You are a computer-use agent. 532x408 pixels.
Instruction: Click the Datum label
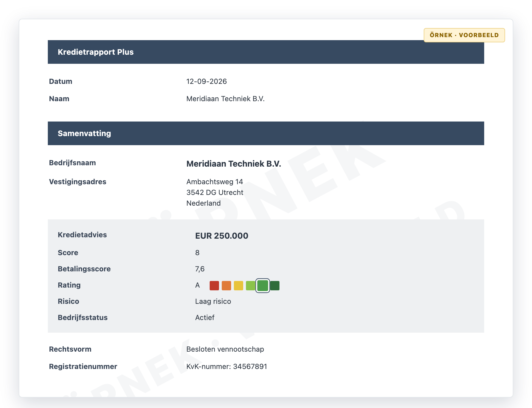(x=60, y=81)
